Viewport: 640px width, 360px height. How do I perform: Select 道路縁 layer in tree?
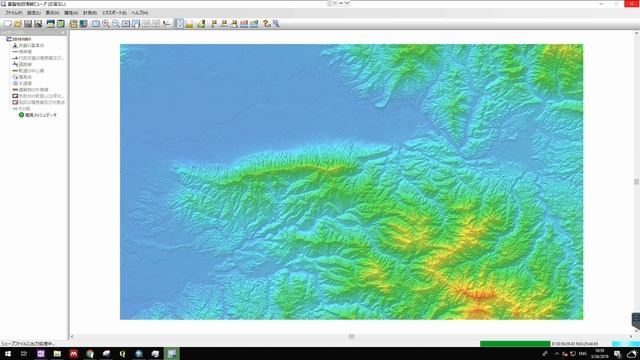click(x=25, y=64)
